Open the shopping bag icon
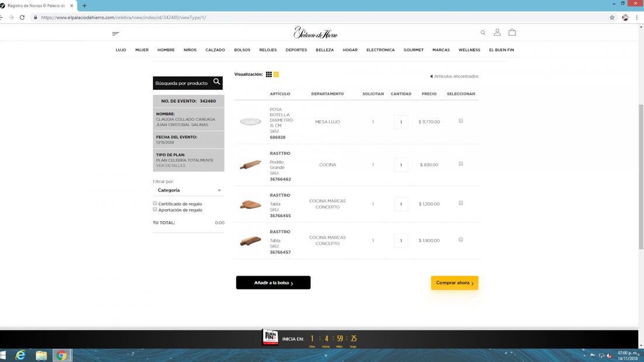Viewport: 644px width, 362px height. (512, 33)
